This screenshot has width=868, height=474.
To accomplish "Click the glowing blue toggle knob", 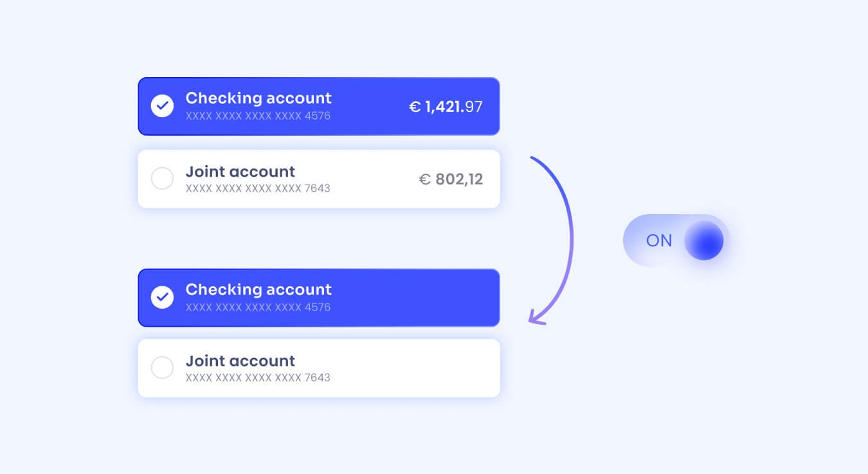I will pyautogui.click(x=703, y=241).
